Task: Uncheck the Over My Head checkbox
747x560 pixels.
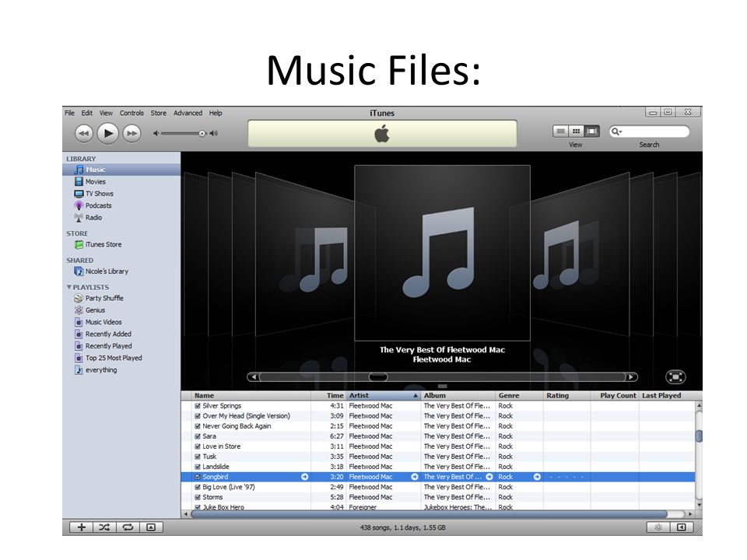Action: (198, 415)
